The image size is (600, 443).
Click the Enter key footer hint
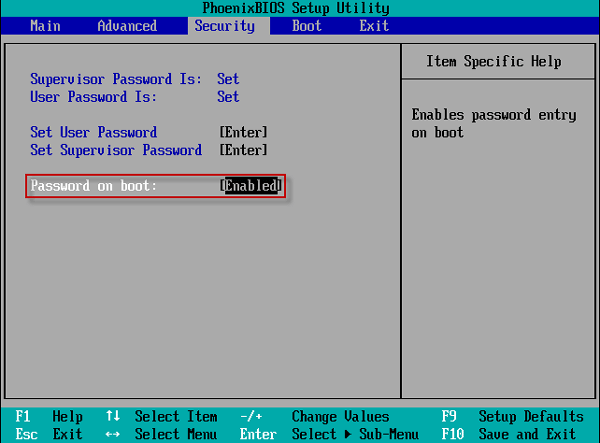click(x=258, y=434)
